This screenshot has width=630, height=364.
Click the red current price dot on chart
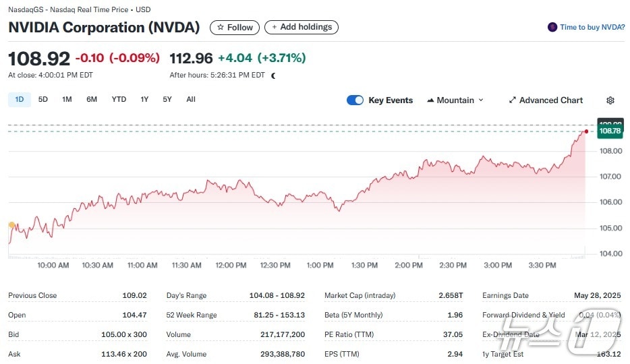pos(587,131)
